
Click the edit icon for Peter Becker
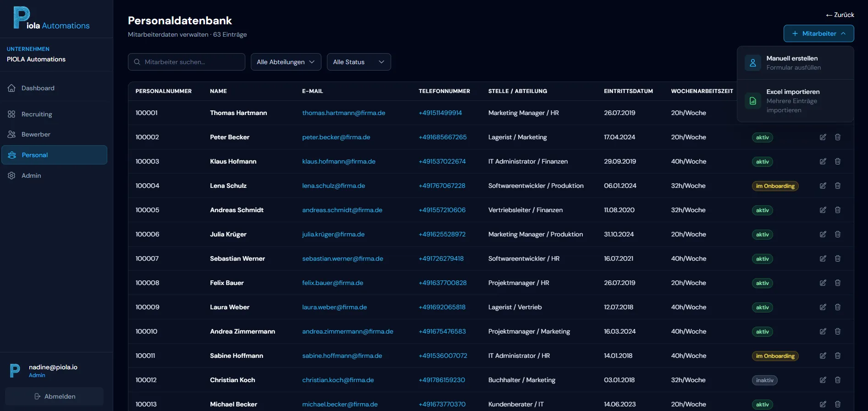823,137
